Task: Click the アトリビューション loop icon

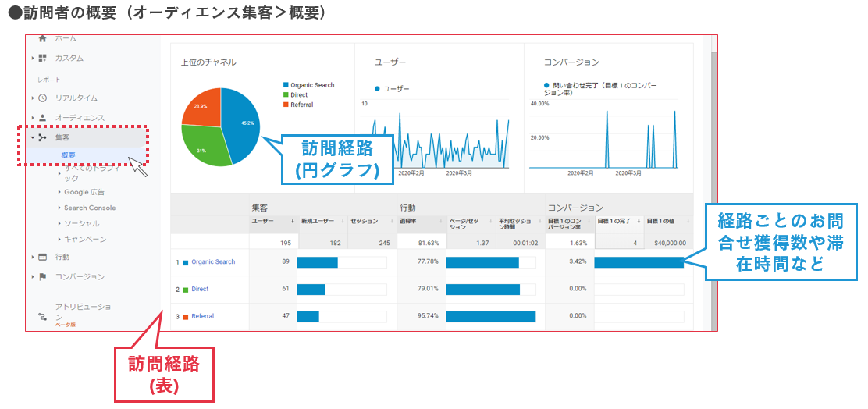Action: 43,317
